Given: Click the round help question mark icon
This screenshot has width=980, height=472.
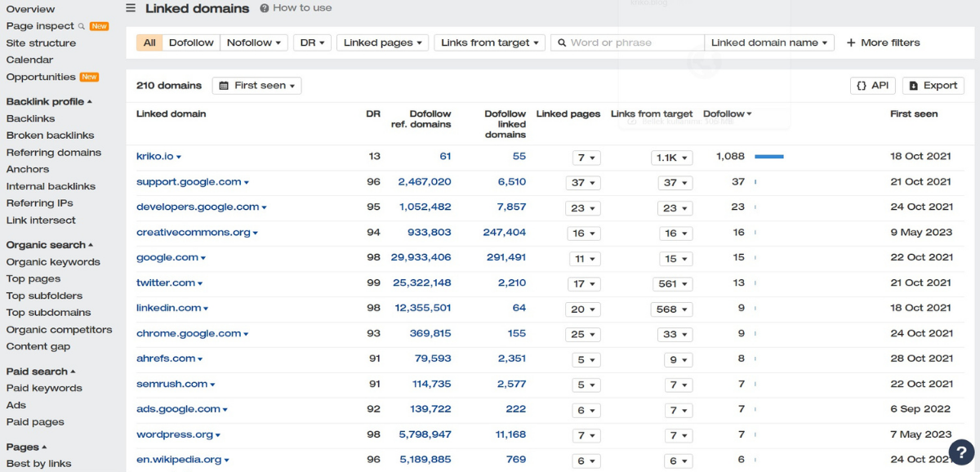Looking at the screenshot, I should click(962, 452).
